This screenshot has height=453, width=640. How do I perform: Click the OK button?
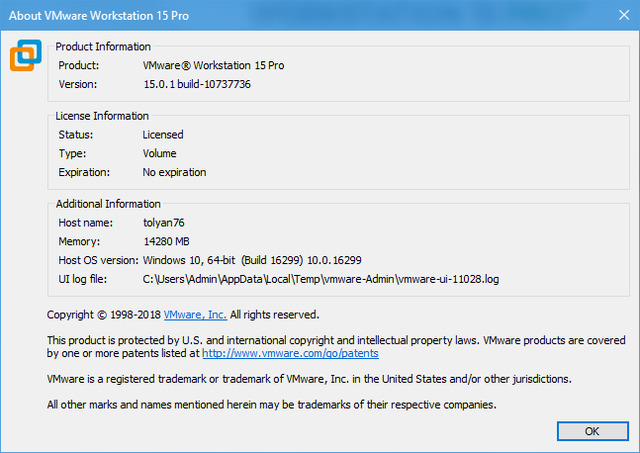click(592, 431)
